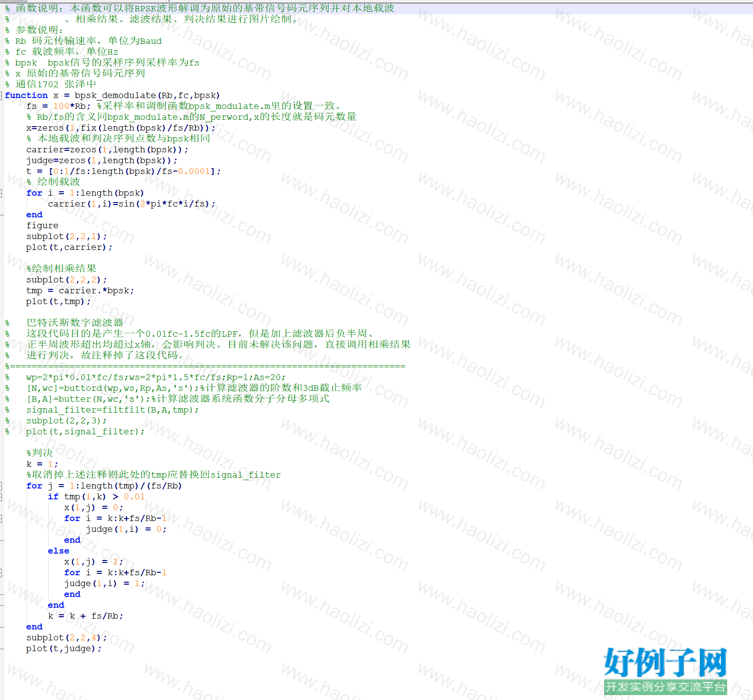Click the line 'x(1,j) = 1;'

(94, 561)
